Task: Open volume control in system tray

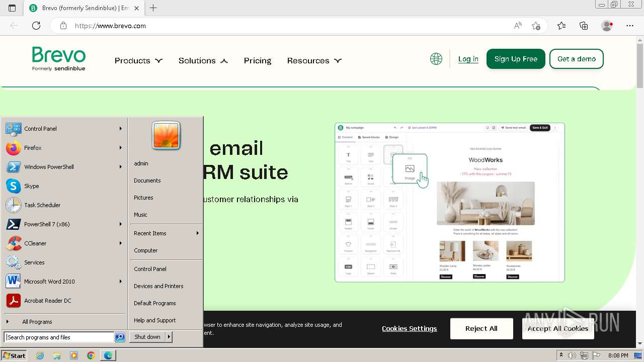Action: 572,355
